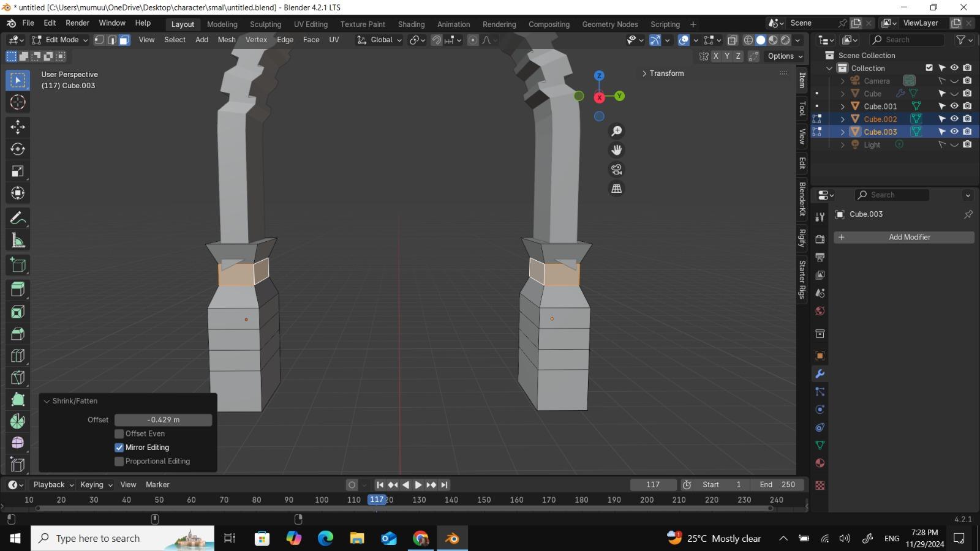The image size is (980, 551).
Task: Enable face select mode
Action: pos(124,40)
